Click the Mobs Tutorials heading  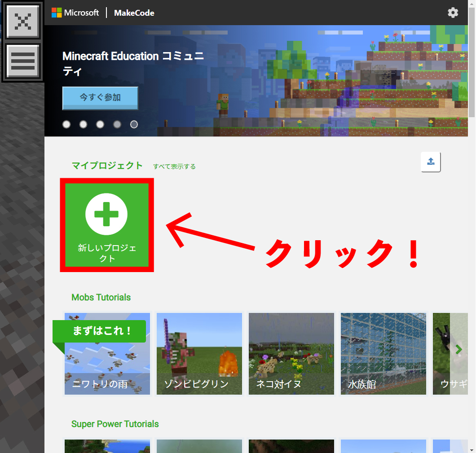pyautogui.click(x=101, y=297)
